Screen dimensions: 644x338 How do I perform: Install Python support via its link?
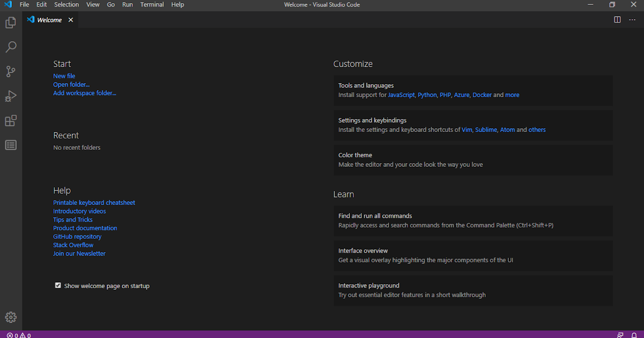click(x=427, y=94)
